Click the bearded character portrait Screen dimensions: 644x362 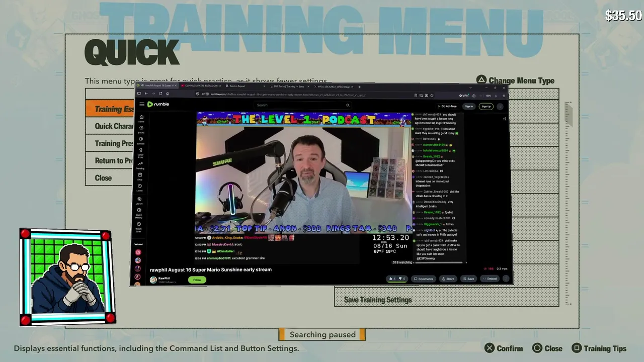(68, 277)
